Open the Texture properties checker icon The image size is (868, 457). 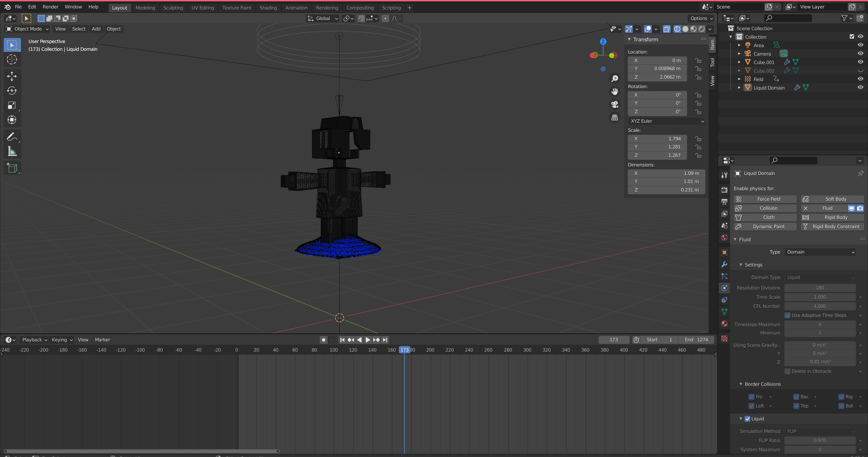[x=725, y=338]
